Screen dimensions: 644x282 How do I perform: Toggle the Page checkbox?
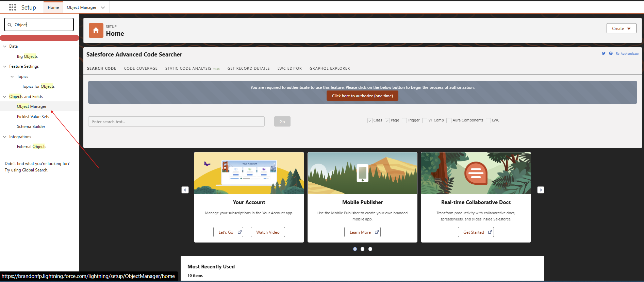tap(387, 120)
